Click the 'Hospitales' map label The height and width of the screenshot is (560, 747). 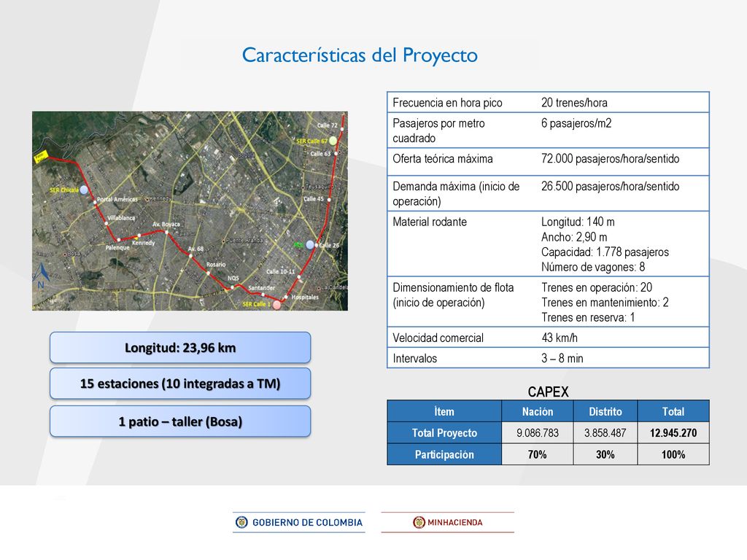305,297
